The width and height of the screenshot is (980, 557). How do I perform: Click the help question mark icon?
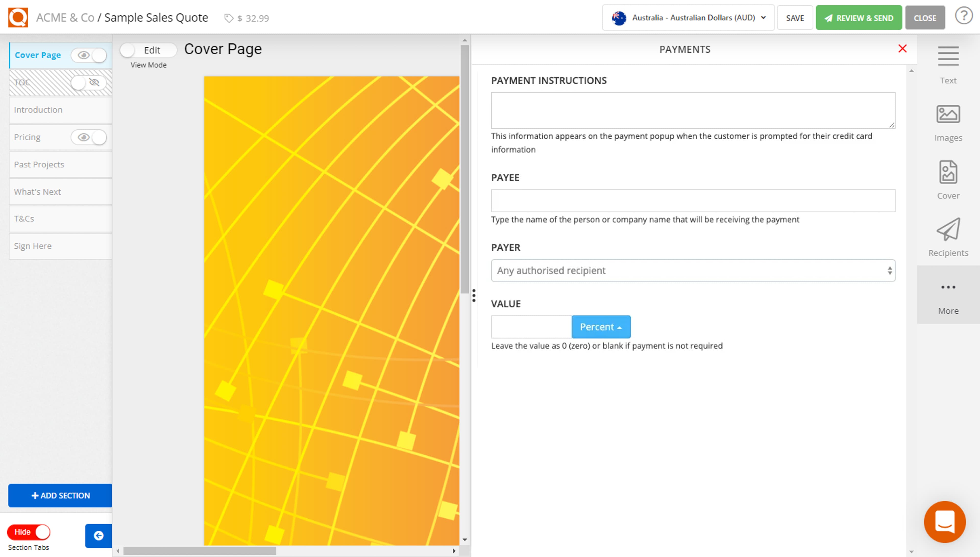(964, 16)
